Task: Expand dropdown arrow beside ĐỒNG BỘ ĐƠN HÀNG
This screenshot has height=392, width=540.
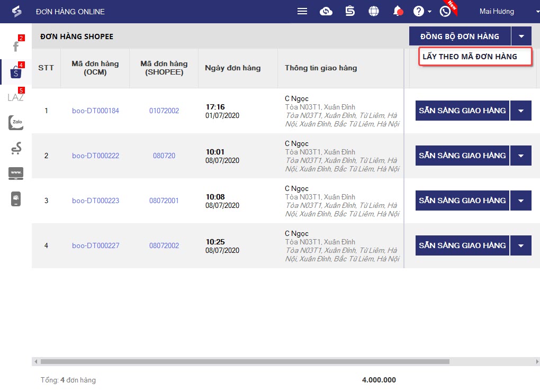Action: [521, 36]
